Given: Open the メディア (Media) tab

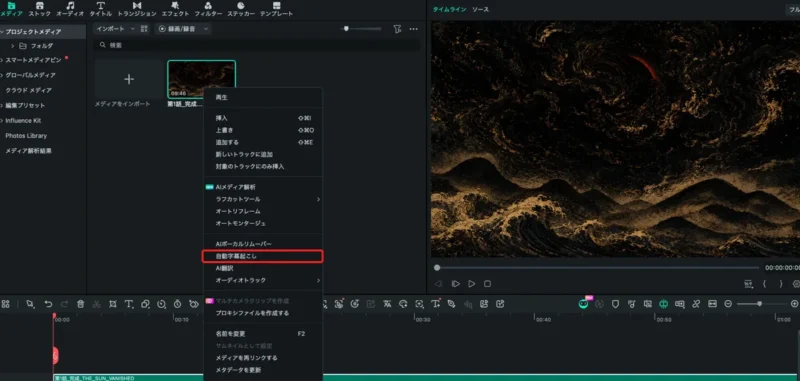Looking at the screenshot, I should [11, 9].
